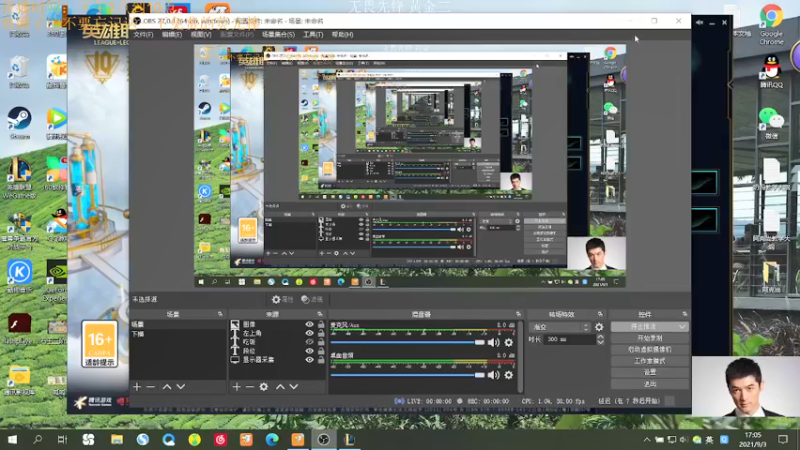The height and width of the screenshot is (450, 800).
Task: Move the source down in the list
Action: [x=294, y=387]
